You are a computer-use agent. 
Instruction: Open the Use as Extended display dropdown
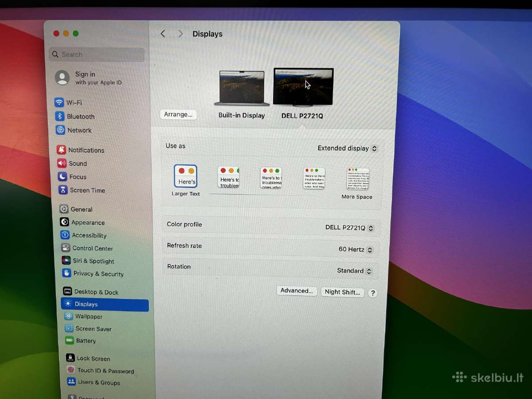(x=348, y=149)
